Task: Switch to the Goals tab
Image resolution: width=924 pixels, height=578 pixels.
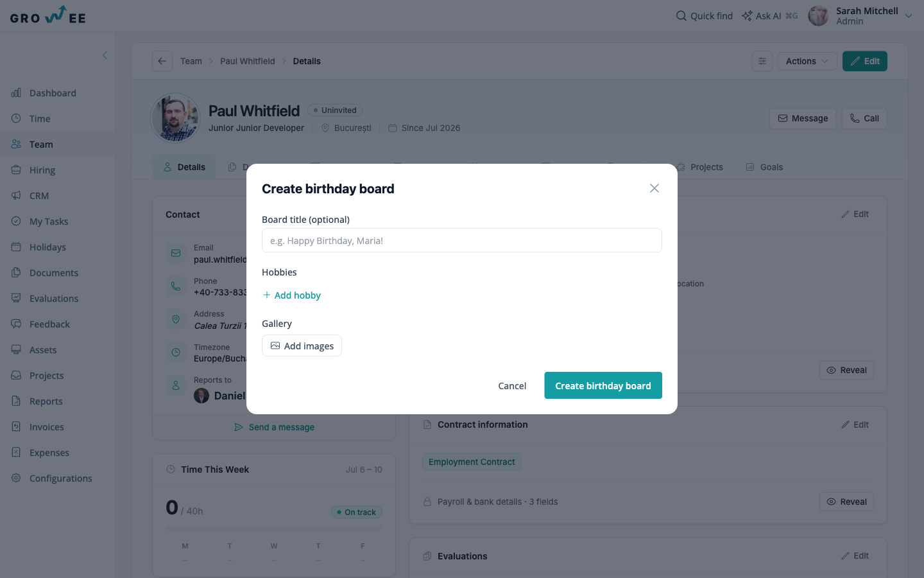Action: tap(764, 167)
